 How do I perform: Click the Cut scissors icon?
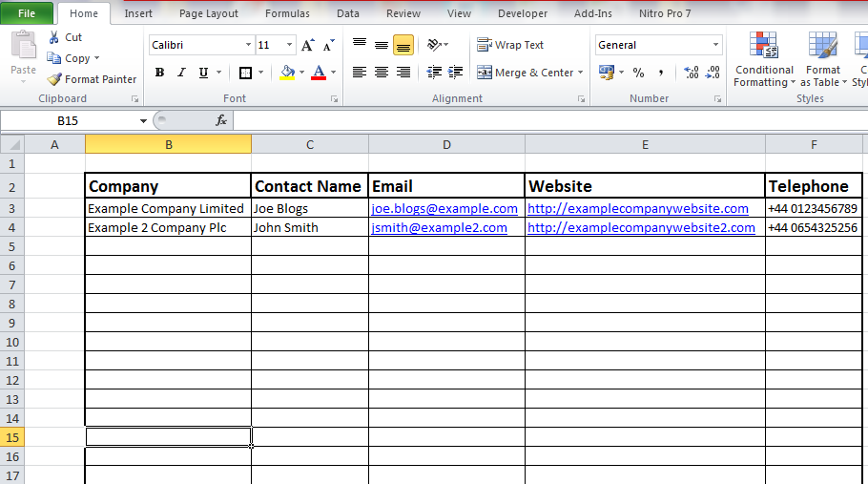coord(53,37)
